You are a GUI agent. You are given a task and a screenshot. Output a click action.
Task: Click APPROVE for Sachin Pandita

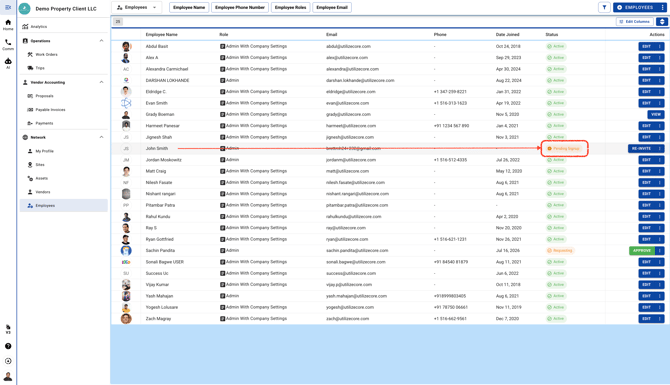(642, 251)
